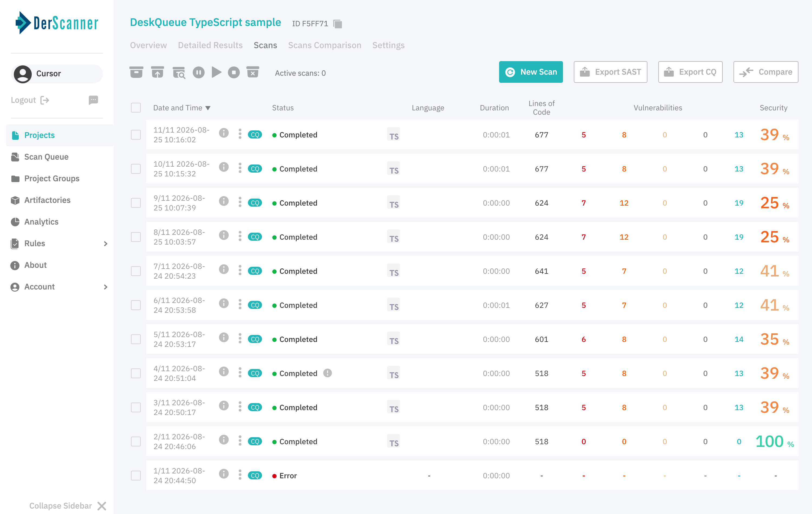Click the delete scans toolbar icon

(x=253, y=73)
